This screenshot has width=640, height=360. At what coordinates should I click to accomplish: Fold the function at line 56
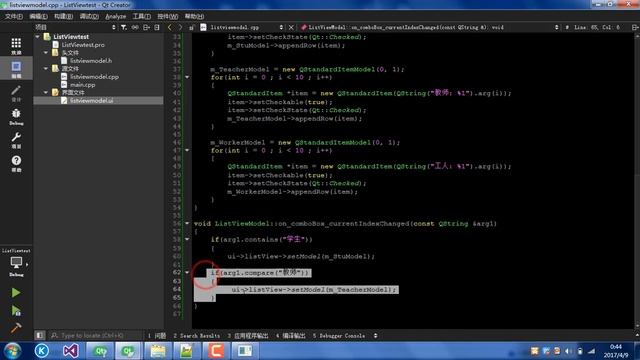coord(187,224)
